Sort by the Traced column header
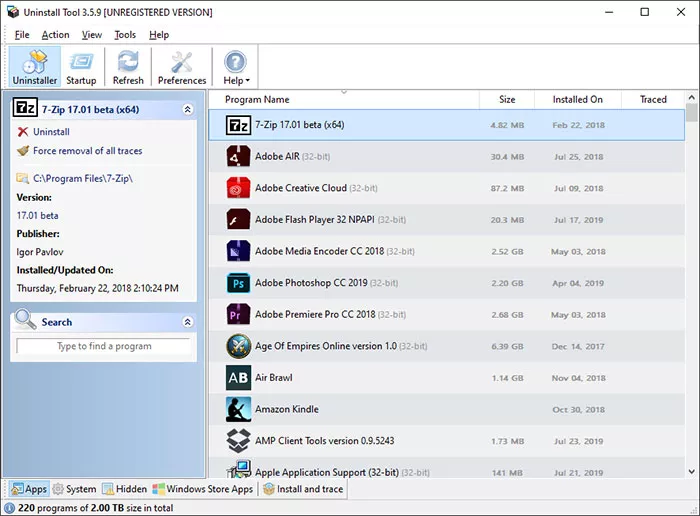The image size is (700, 516). point(653,100)
